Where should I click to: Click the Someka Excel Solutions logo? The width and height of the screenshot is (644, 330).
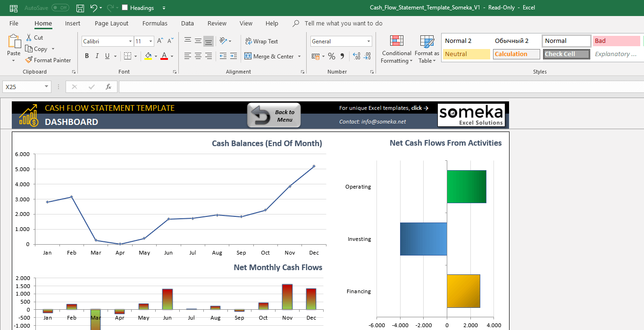(x=471, y=115)
